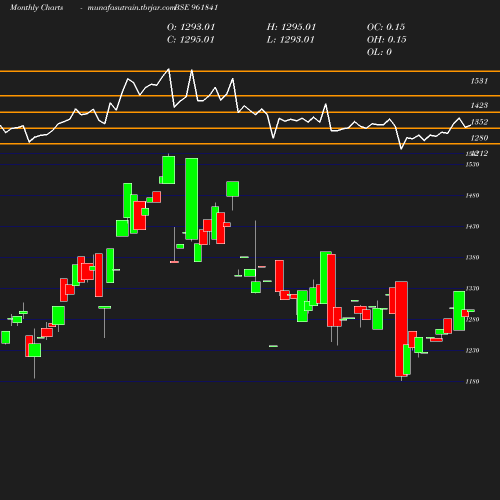Click the "BSE 961841" symbol label
This screenshot has height=500, width=500.
click(x=196, y=7)
